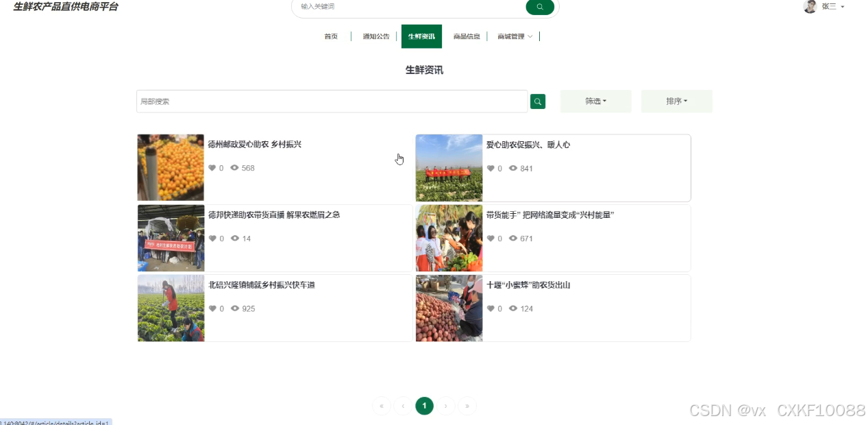Screen dimensions: 868x425
Task: Open article 带货能手 把网络流量变成兴村能量
Action: 550,215
